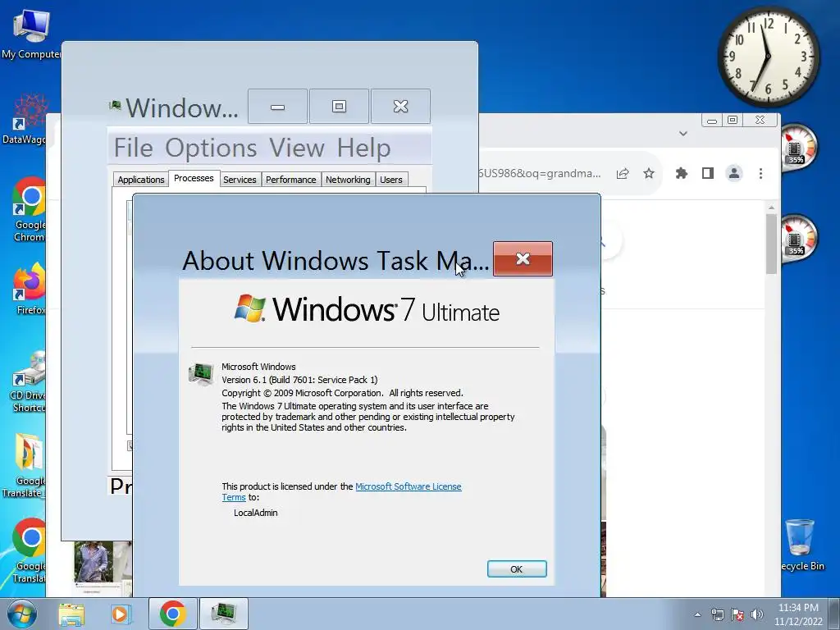Select the Task Manager taskbar button

223,614
